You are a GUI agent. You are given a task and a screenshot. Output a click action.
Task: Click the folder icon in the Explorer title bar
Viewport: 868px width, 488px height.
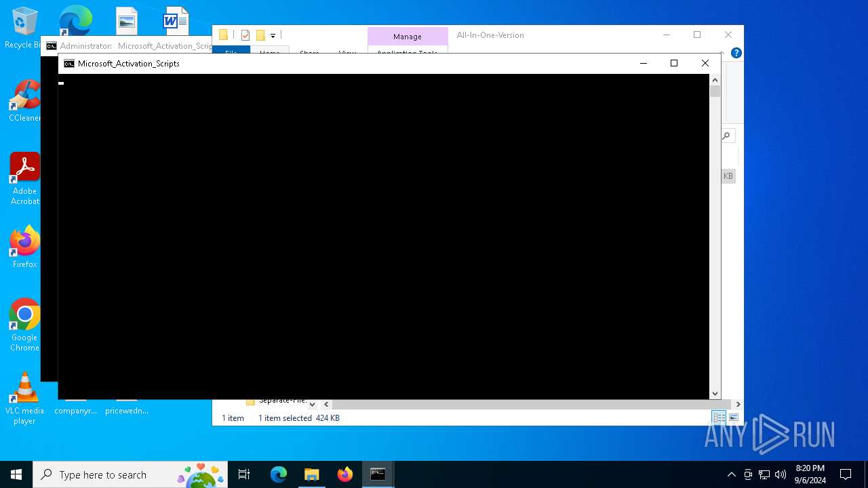(x=223, y=35)
